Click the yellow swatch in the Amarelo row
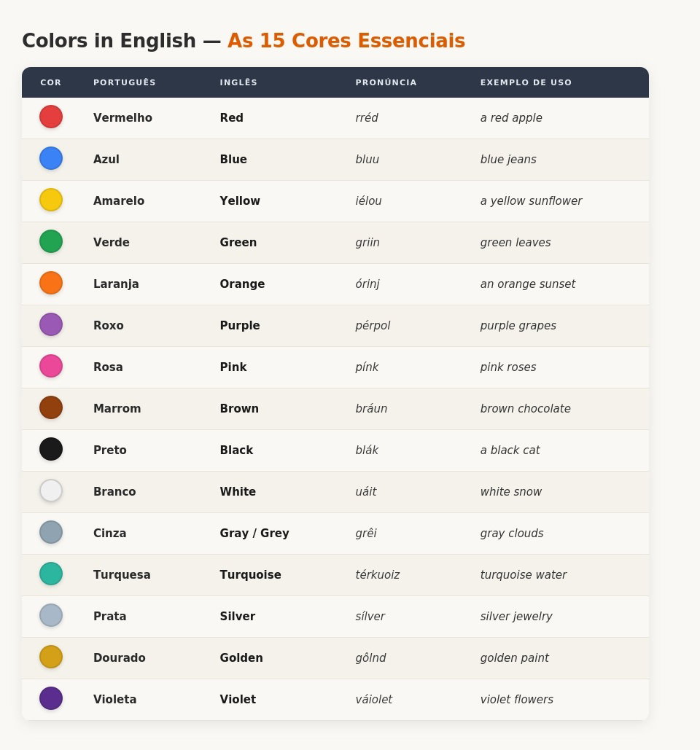This screenshot has width=700, height=750. tap(51, 200)
